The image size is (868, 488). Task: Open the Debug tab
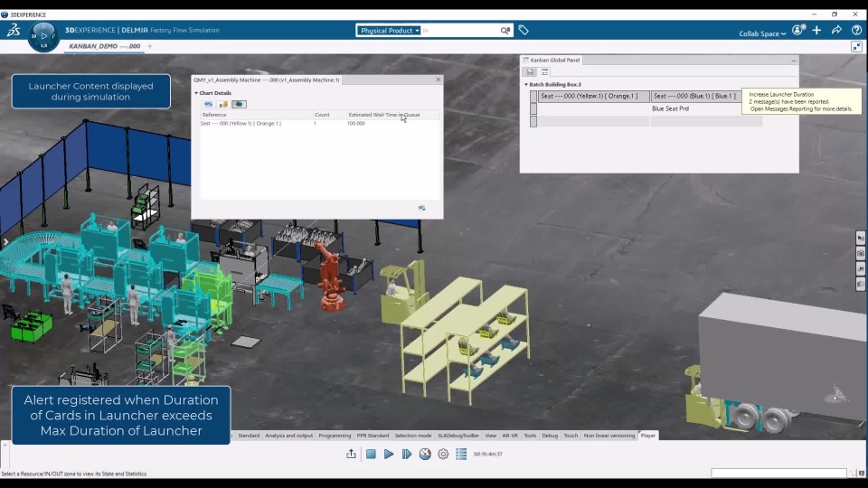tap(550, 436)
